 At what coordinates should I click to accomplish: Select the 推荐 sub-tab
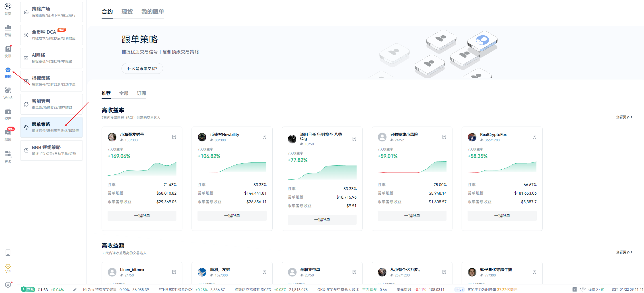point(106,93)
